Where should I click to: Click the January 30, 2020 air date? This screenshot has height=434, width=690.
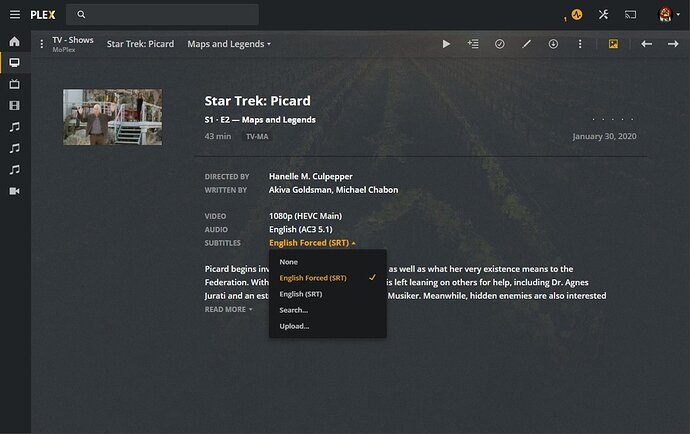pyautogui.click(x=604, y=136)
